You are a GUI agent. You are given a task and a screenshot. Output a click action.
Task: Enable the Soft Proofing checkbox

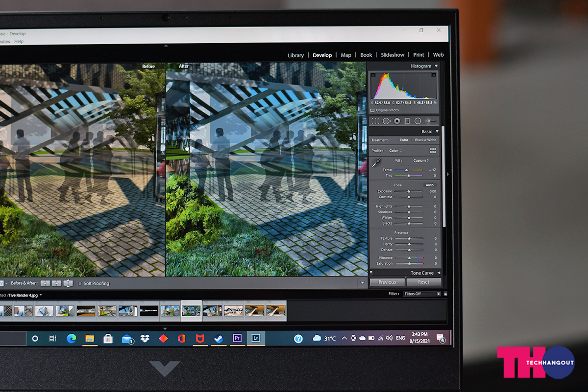coord(80,283)
